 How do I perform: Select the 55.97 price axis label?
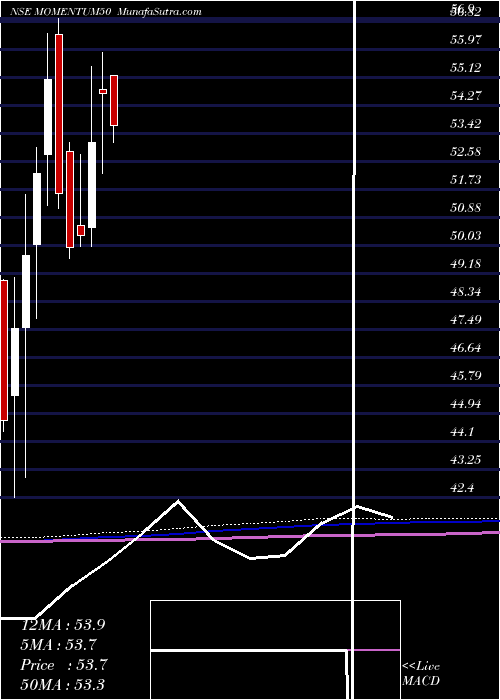(466, 40)
